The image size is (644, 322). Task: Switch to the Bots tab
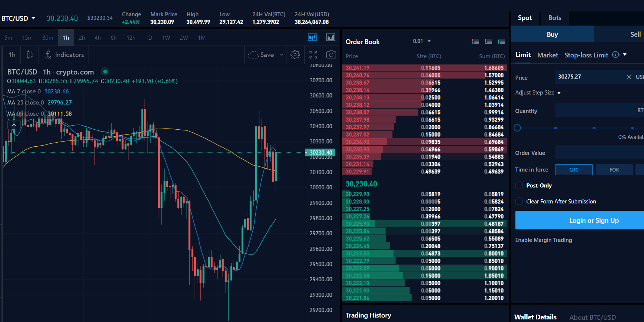(554, 18)
